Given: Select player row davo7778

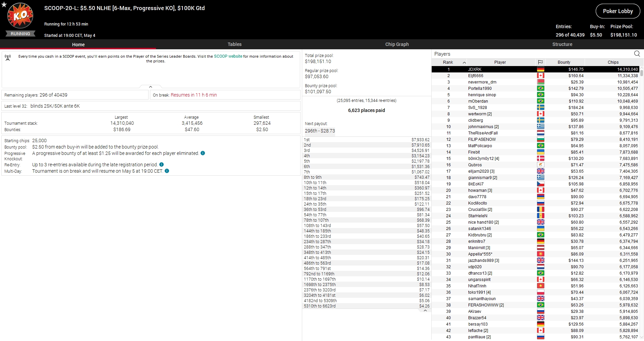Looking at the screenshot, I should [535, 197].
